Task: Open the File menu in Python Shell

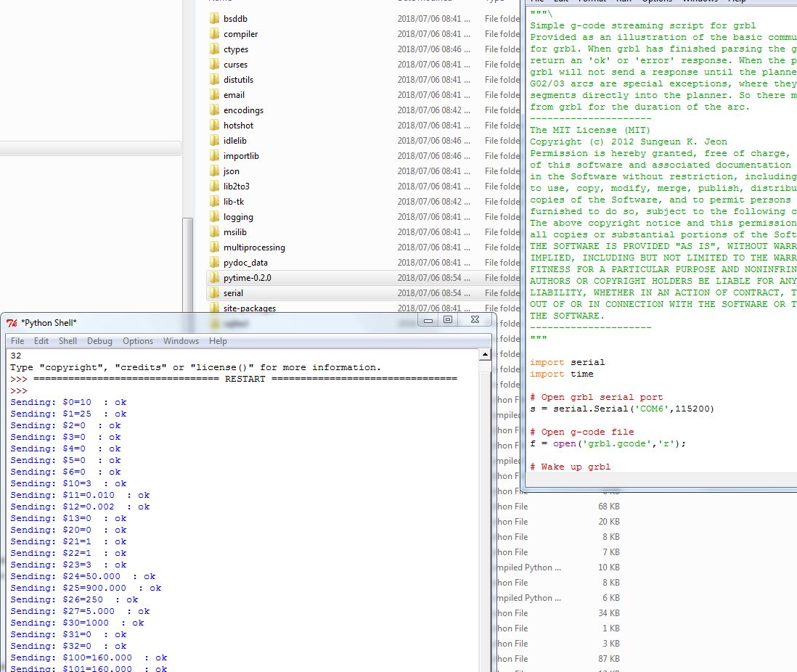Action: tap(17, 341)
